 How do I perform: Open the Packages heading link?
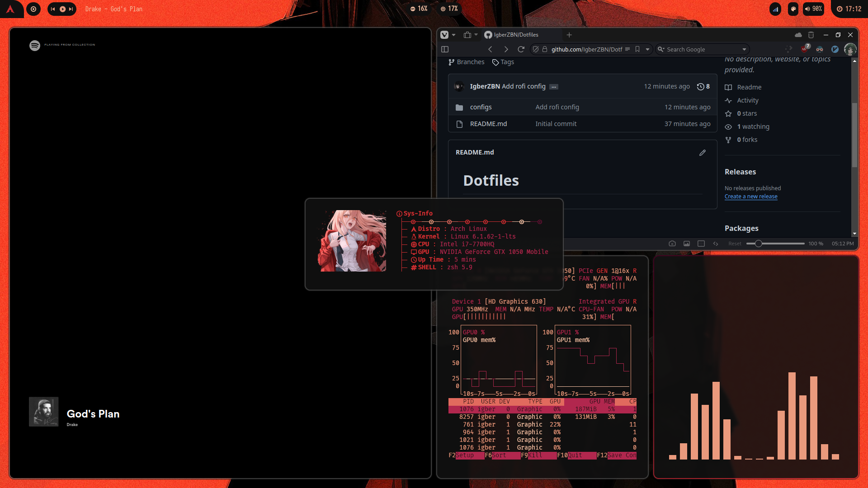tap(741, 228)
